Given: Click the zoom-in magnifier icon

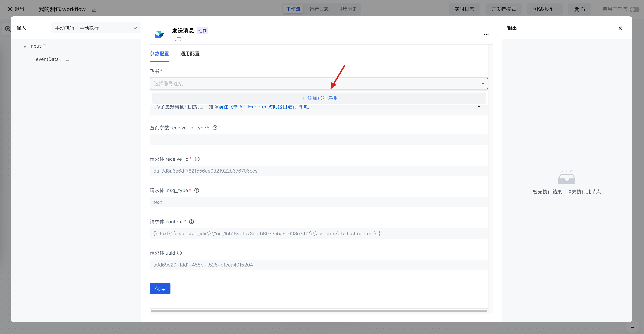Looking at the screenshot, I should (x=8, y=29).
